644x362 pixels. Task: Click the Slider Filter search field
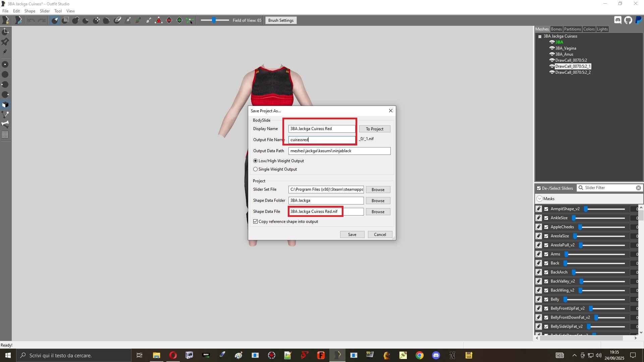click(x=610, y=188)
